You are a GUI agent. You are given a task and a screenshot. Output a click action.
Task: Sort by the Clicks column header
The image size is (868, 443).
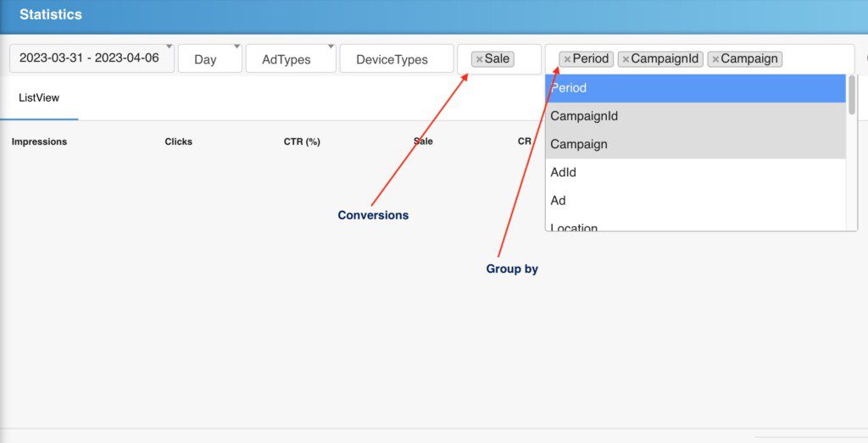(178, 141)
